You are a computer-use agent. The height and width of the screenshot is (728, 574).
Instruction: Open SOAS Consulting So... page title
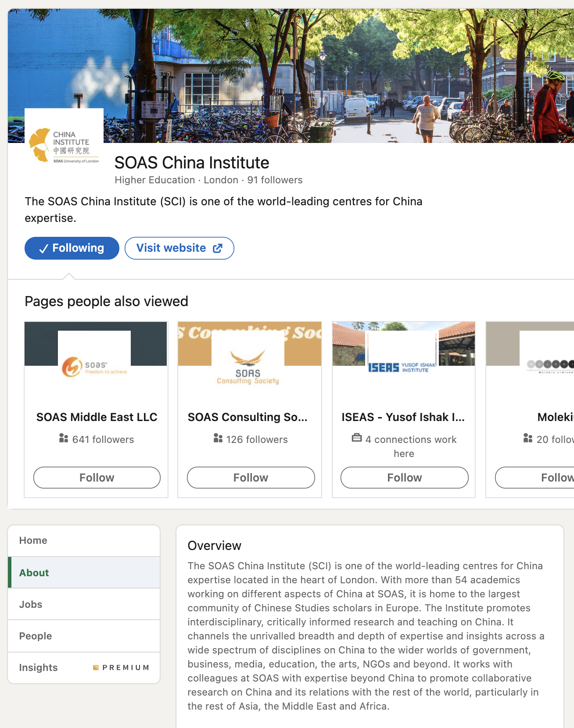click(x=248, y=417)
